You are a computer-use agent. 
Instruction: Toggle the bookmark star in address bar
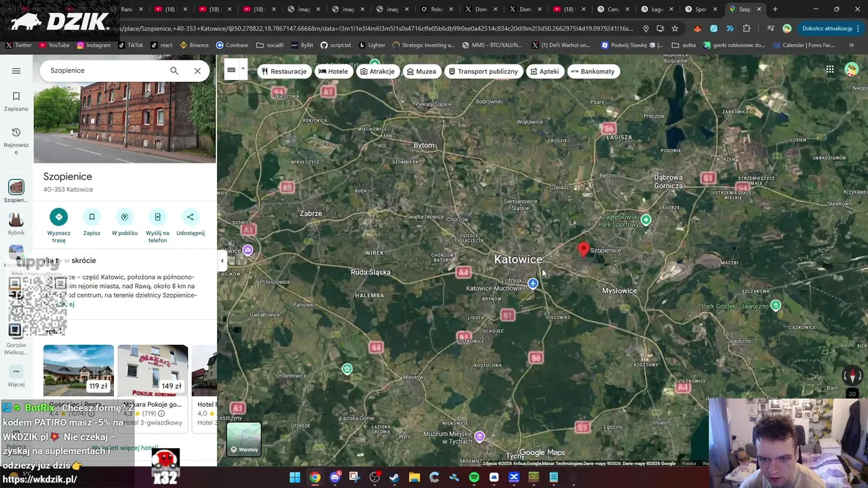click(675, 28)
